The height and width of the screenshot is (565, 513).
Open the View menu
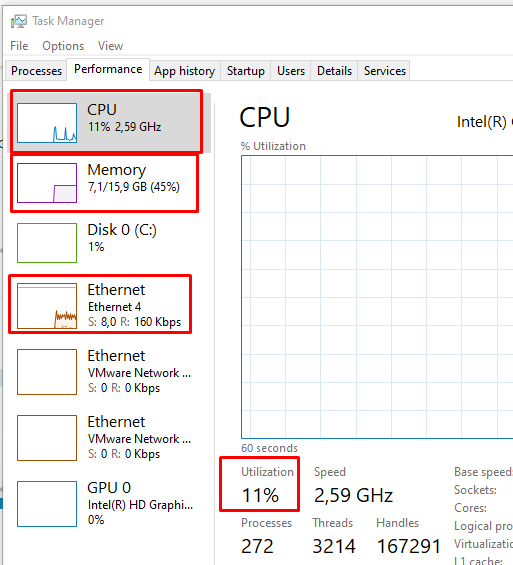110,46
